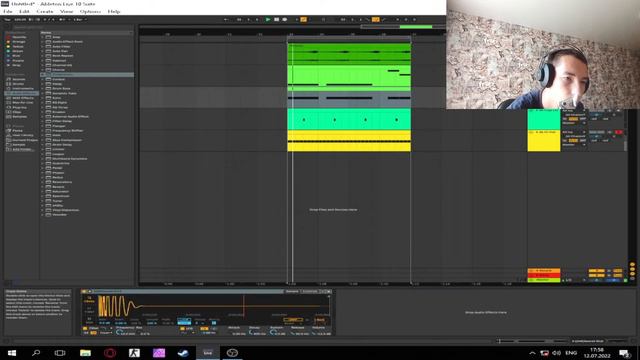Select the Max for Live category
Image resolution: width=640 pixels, height=360 pixels.
(x=22, y=102)
